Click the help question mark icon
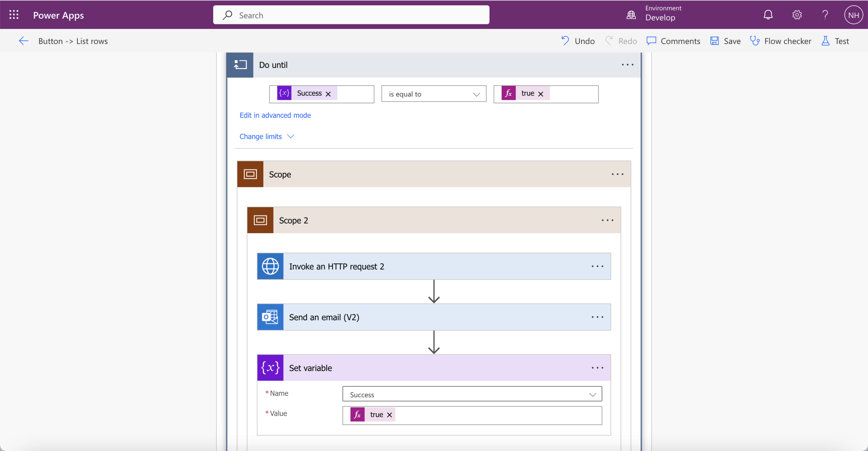The height and width of the screenshot is (451, 868). [825, 15]
